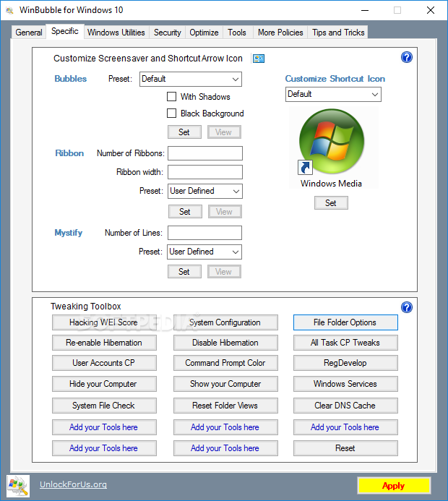Image resolution: width=448 pixels, height=501 pixels.
Task: Switch to the General tab
Action: [29, 33]
